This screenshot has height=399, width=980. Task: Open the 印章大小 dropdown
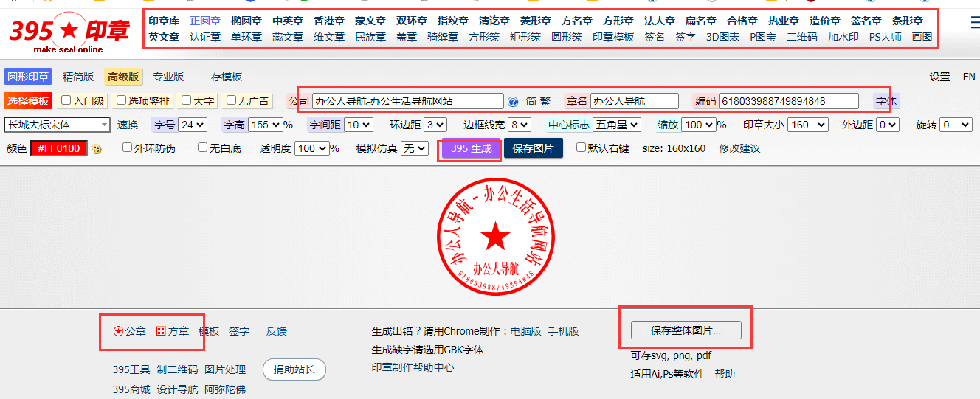point(810,125)
